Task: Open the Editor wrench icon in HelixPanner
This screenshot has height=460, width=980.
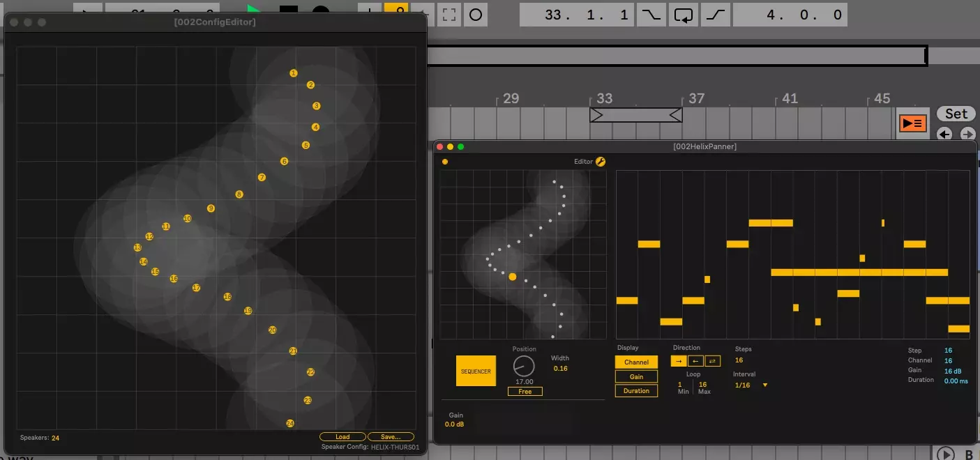Action: pyautogui.click(x=601, y=162)
